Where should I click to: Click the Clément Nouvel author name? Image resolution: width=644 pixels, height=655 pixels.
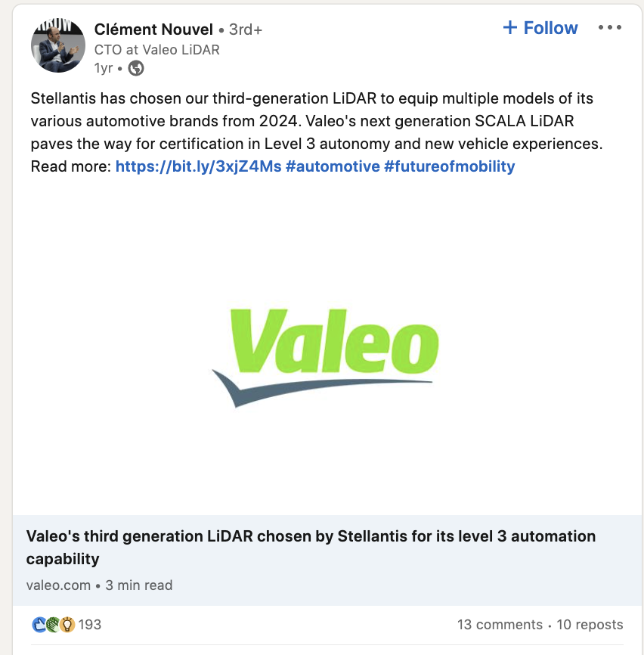pos(153,29)
